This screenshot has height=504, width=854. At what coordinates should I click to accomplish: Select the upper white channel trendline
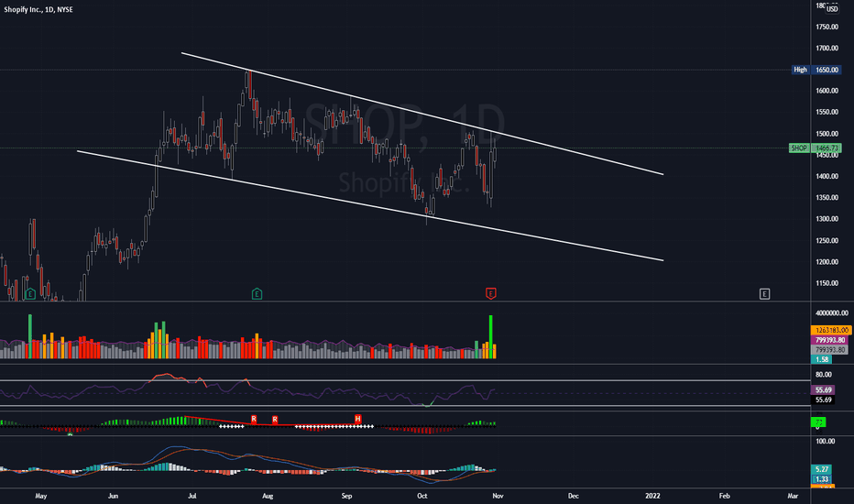click(422, 114)
